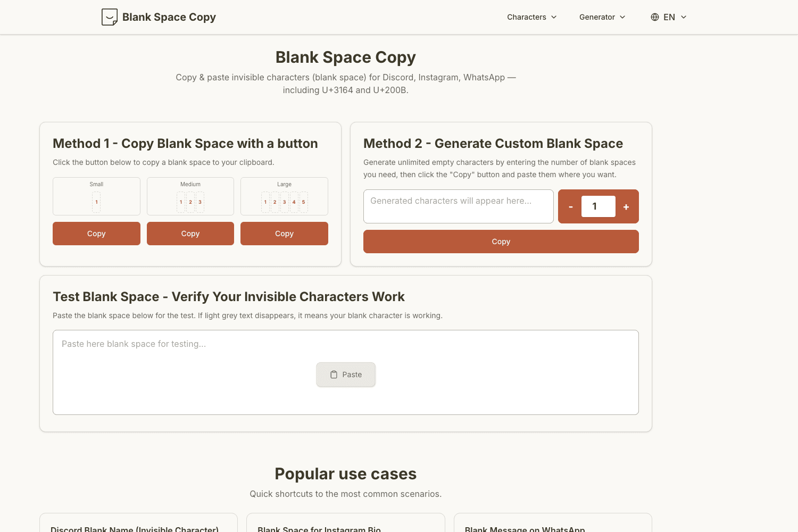Image resolution: width=798 pixels, height=532 pixels.
Task: Click the Small preview card
Action: 96,196
